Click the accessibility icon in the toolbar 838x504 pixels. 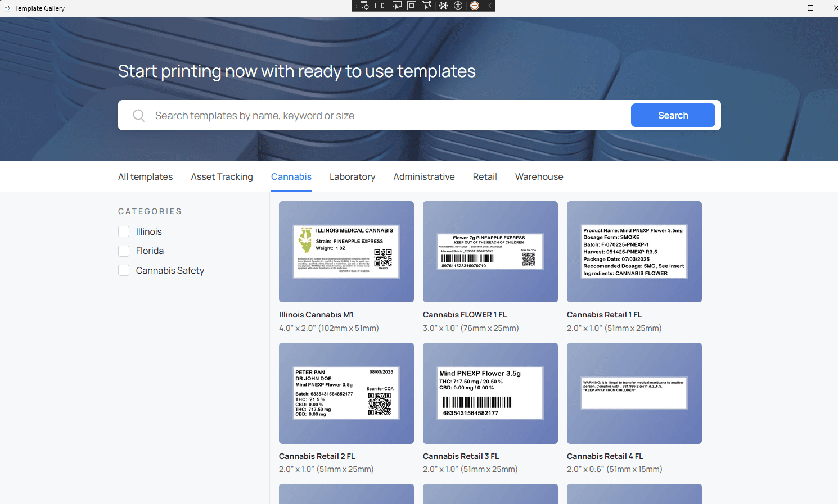(458, 6)
